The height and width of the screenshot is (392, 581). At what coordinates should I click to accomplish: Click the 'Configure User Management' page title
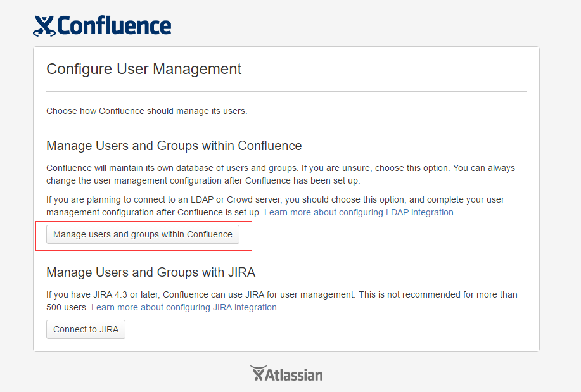[144, 69]
